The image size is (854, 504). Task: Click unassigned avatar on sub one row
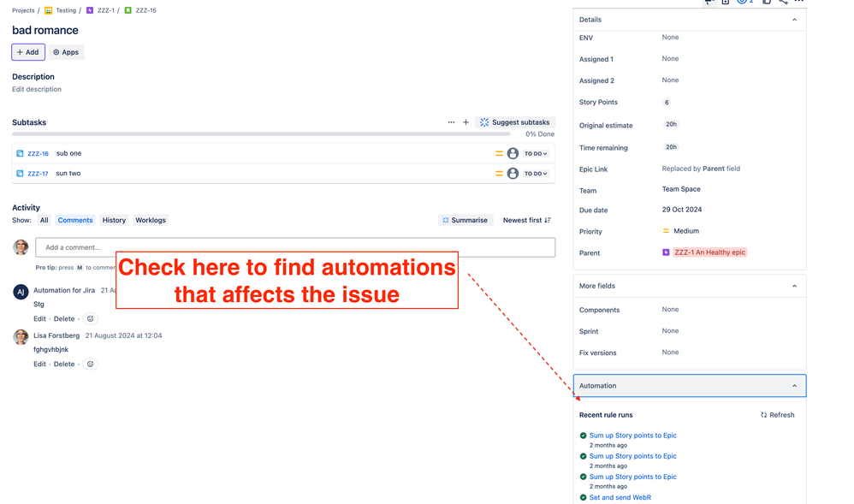coord(513,154)
